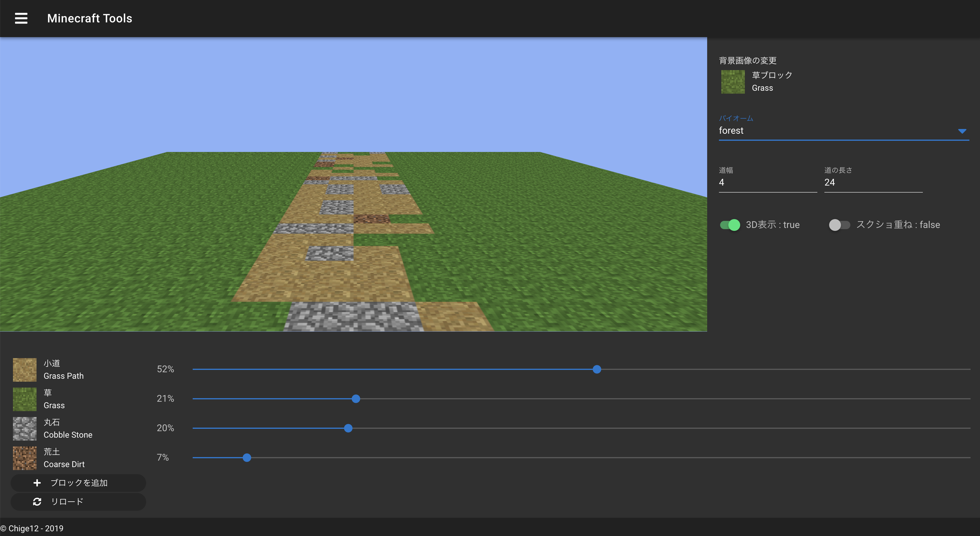Click the Grass 21% slider handle
Screen dimensions: 980x536
(356, 399)
